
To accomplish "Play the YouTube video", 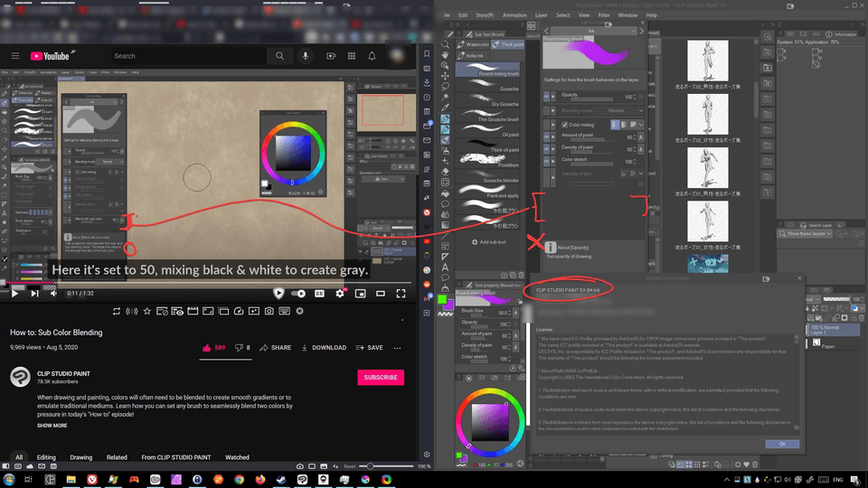I will (x=15, y=293).
